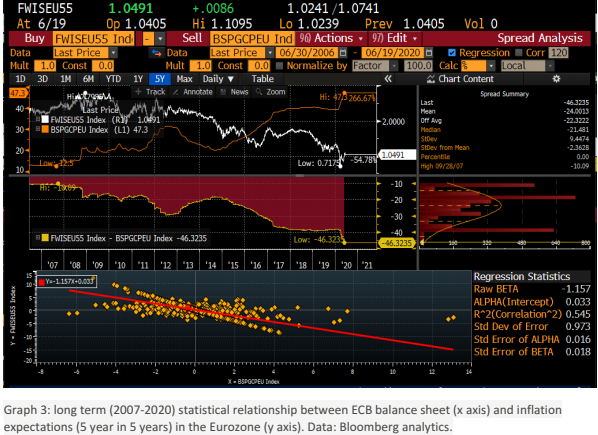Activate the Track crosshair tool
This screenshot has height=435, width=598.
(x=150, y=92)
